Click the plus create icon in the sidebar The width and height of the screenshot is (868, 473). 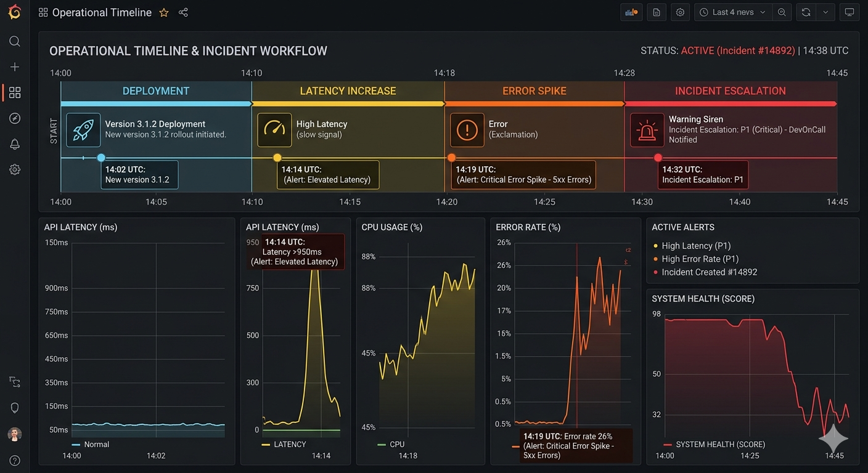15,67
